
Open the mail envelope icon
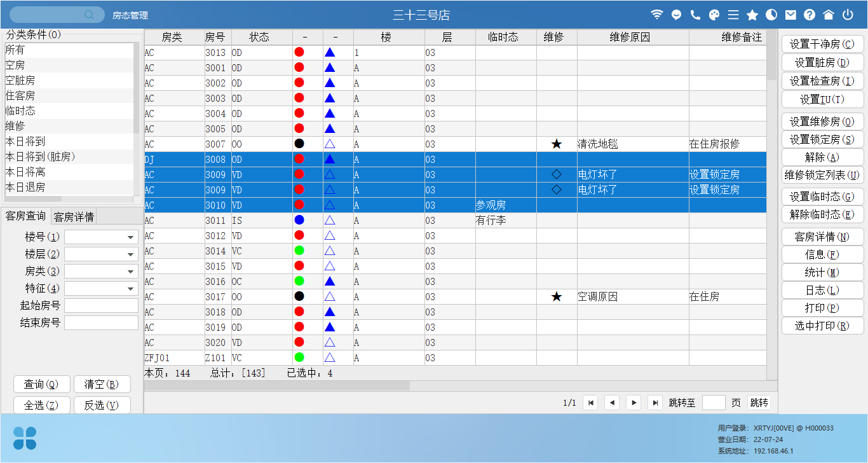click(790, 15)
